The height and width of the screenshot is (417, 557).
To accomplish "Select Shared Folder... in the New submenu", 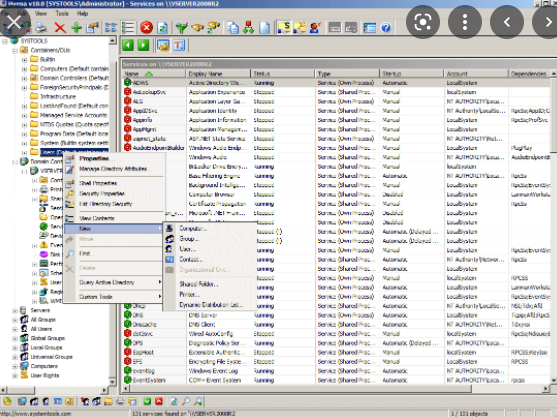I will click(x=210, y=284).
